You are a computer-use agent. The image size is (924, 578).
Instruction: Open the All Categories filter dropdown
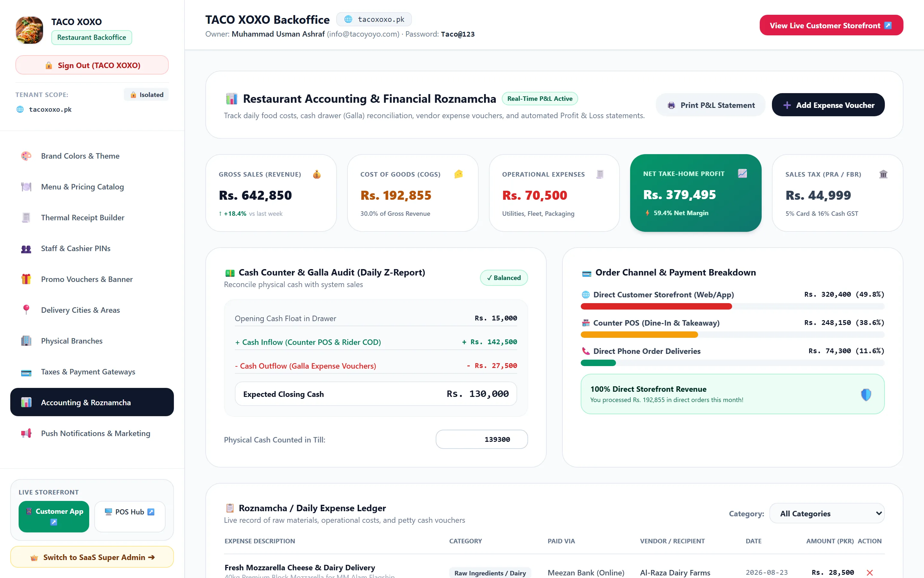(x=827, y=513)
